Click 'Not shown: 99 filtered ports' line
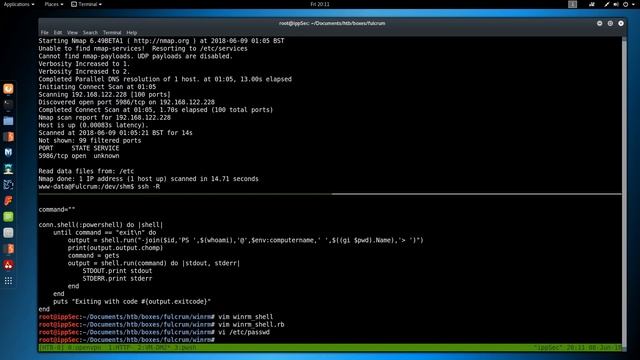Image resolution: width=640 pixels, height=360 pixels. point(90,140)
